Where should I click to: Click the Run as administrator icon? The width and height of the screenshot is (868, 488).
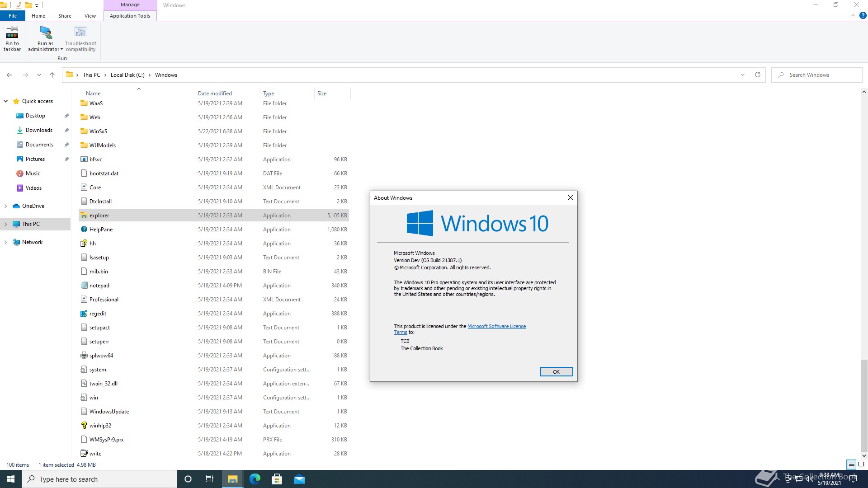[46, 33]
